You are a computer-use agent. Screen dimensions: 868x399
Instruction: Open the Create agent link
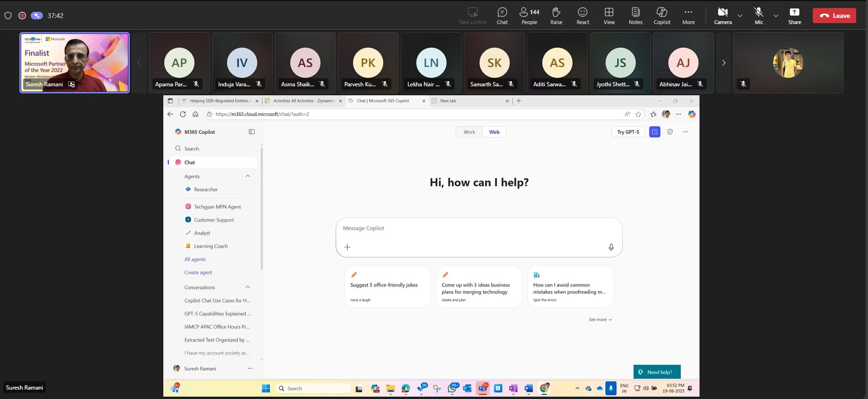pos(198,273)
